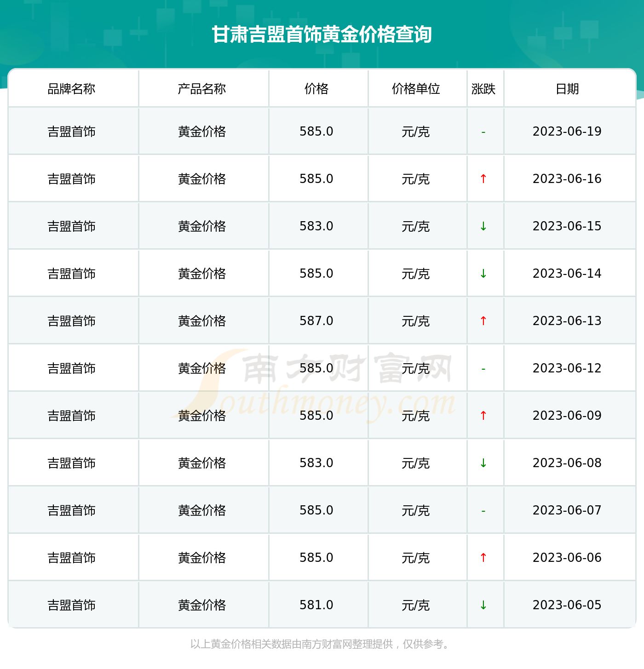Click price 585.0 in the 2023-06-09 row
The width and height of the screenshot is (644, 669).
(x=316, y=416)
